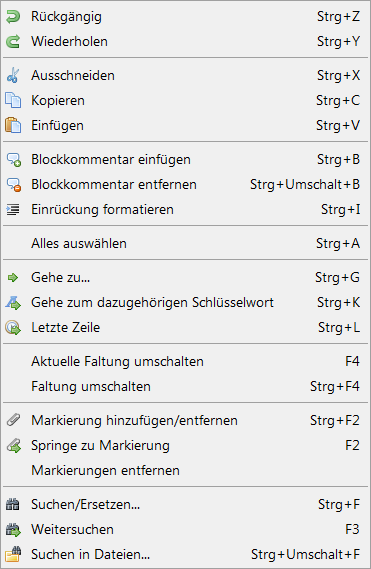Choose Springe zu Markierung

click(x=186, y=446)
